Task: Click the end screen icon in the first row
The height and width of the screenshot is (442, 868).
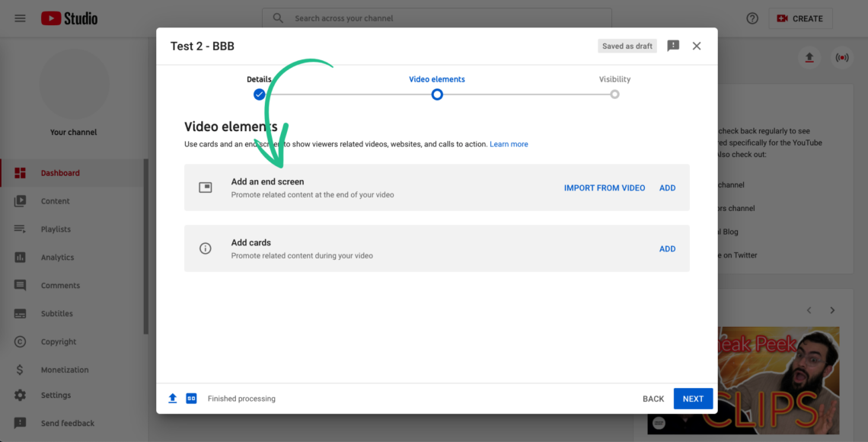Action: click(x=206, y=187)
